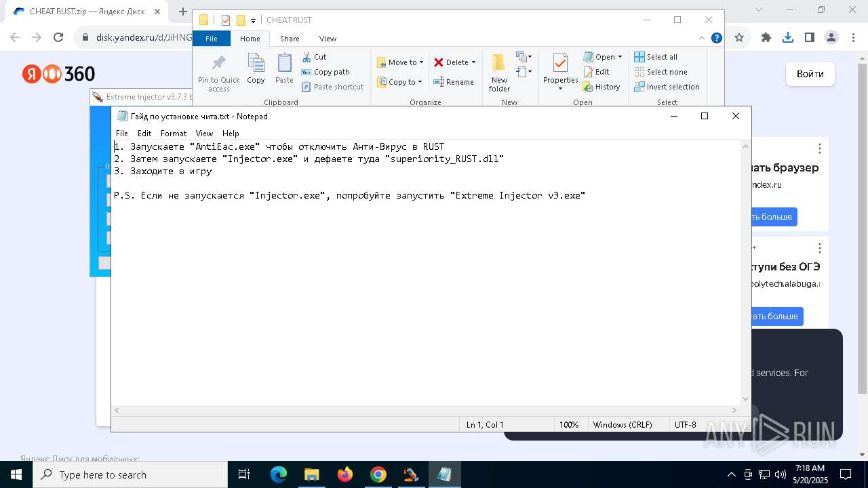Click Notepad vertical scrollbar down arrow
The width and height of the screenshot is (868, 488).
(746, 399)
